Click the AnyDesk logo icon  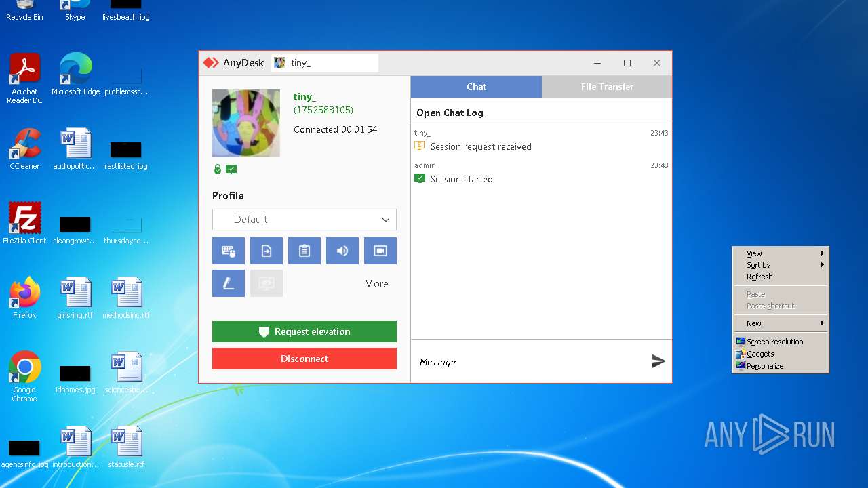(x=211, y=63)
